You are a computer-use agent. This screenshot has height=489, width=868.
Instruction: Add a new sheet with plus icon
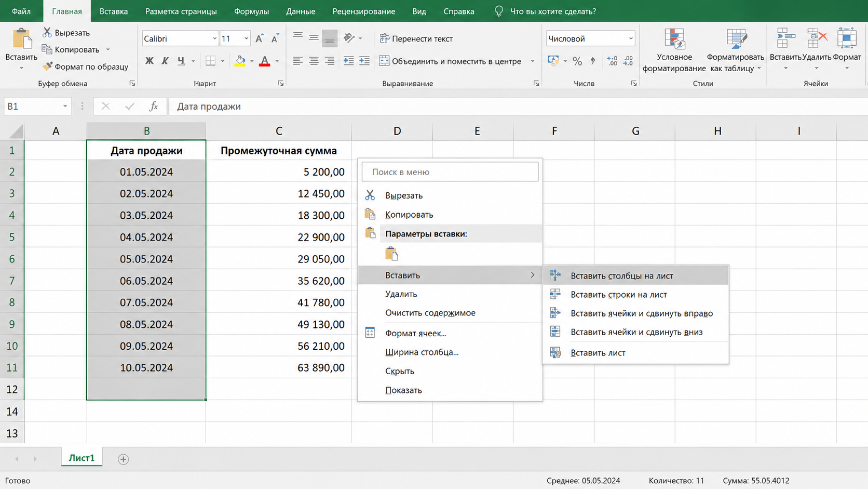tap(123, 459)
